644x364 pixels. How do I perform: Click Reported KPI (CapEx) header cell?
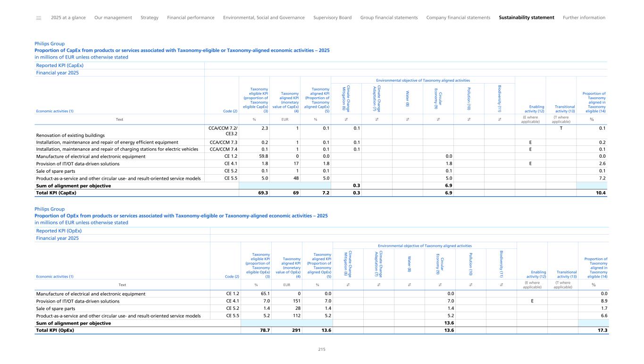[60, 66]
